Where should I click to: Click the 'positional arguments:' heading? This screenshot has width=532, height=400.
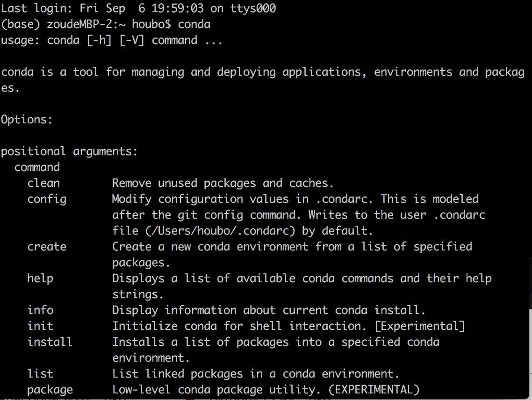(x=69, y=152)
